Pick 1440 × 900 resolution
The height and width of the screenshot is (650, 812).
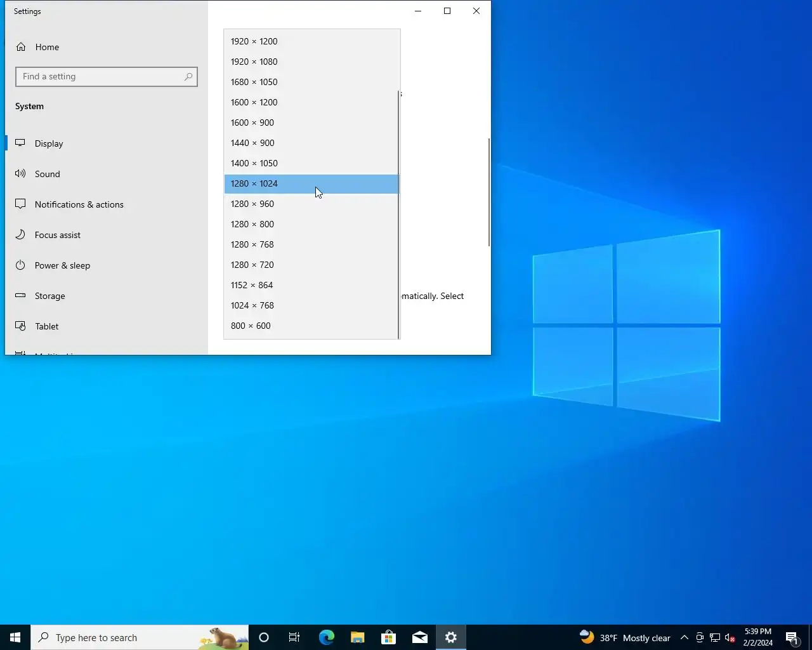coord(311,143)
